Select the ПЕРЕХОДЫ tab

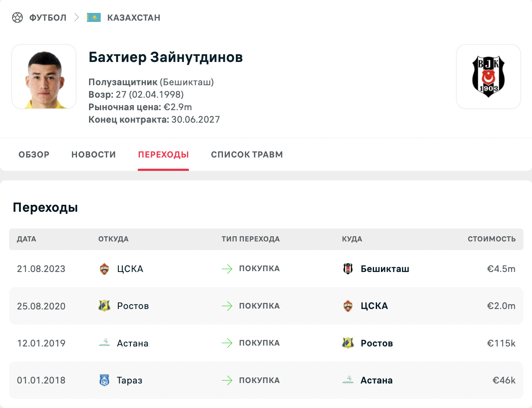pos(163,155)
